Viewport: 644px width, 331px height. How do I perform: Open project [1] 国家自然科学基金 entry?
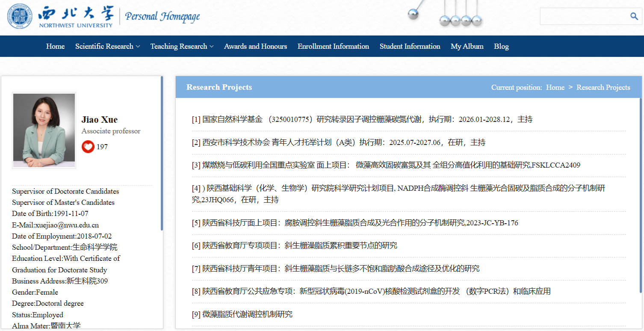362,119
